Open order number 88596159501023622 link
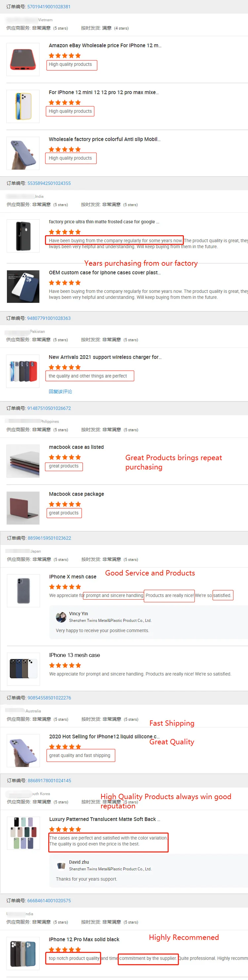Screen dimensions: 248x980 [x=49, y=538]
